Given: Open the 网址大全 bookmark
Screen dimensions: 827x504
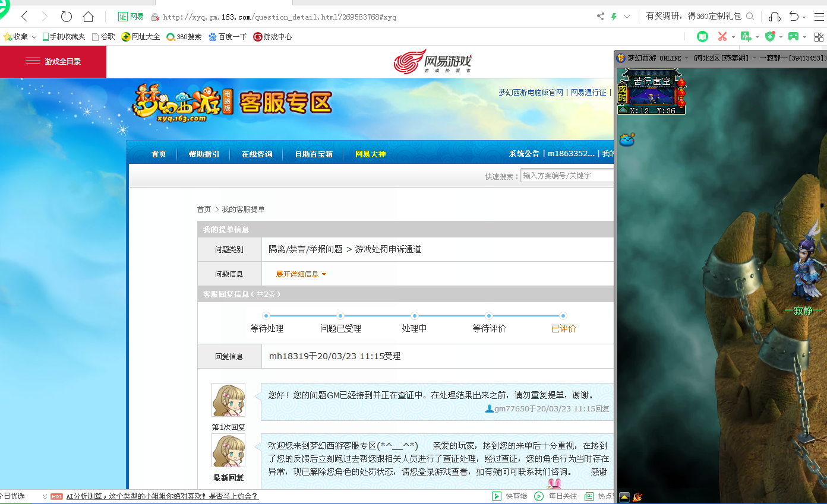Looking at the screenshot, I should [x=141, y=37].
